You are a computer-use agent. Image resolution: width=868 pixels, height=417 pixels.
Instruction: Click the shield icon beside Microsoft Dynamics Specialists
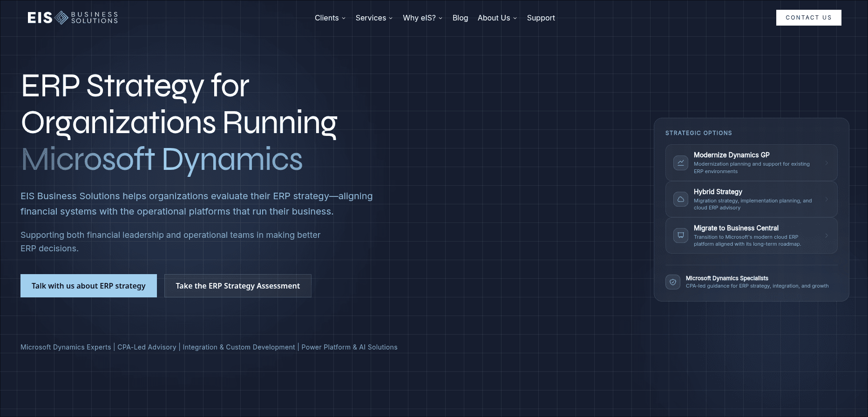(673, 282)
